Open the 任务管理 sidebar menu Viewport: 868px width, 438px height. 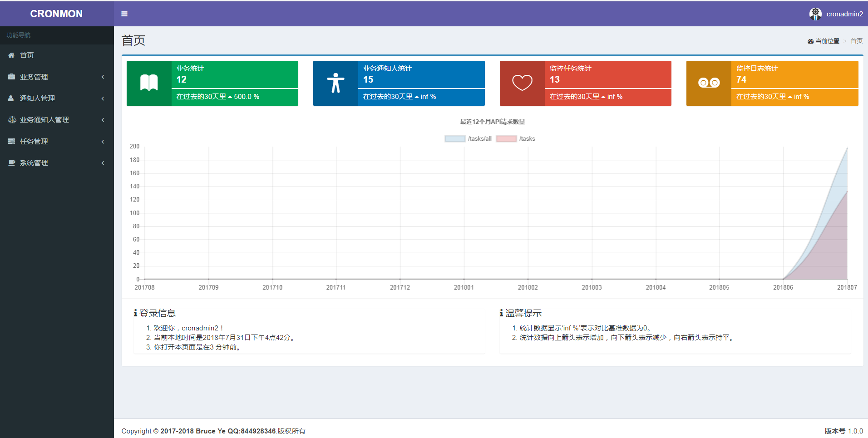tap(57, 141)
